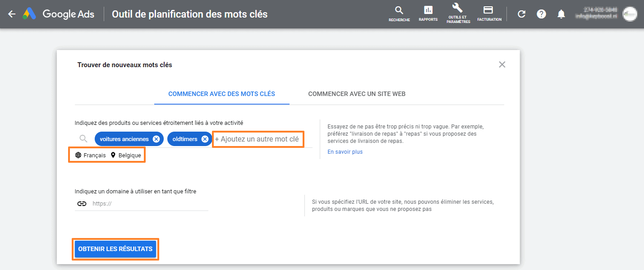Open the Google Ads logo home
This screenshot has height=270, width=644.
click(59, 14)
